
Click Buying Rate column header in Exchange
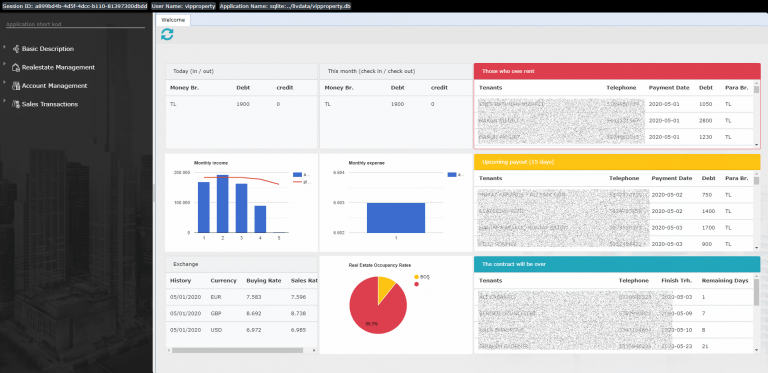pyautogui.click(x=264, y=280)
